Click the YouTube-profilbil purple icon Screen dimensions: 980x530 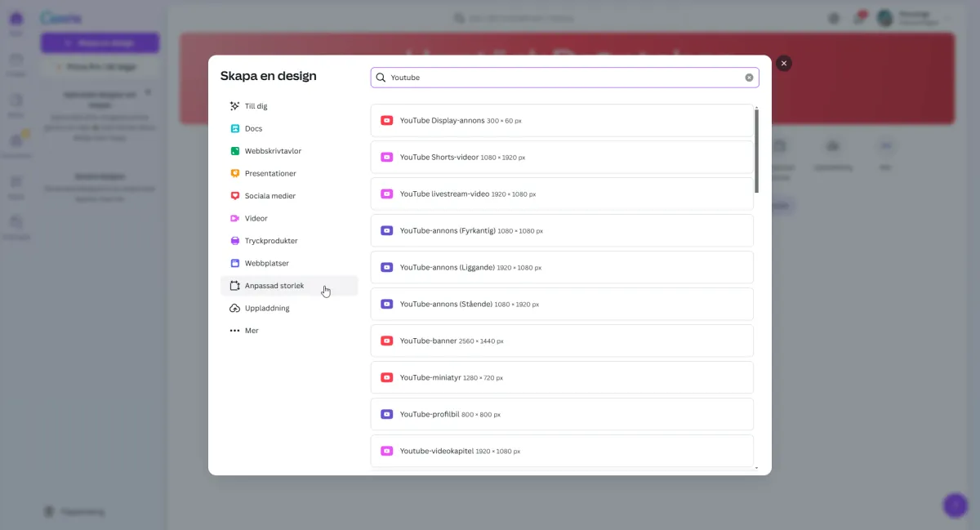[x=387, y=414]
